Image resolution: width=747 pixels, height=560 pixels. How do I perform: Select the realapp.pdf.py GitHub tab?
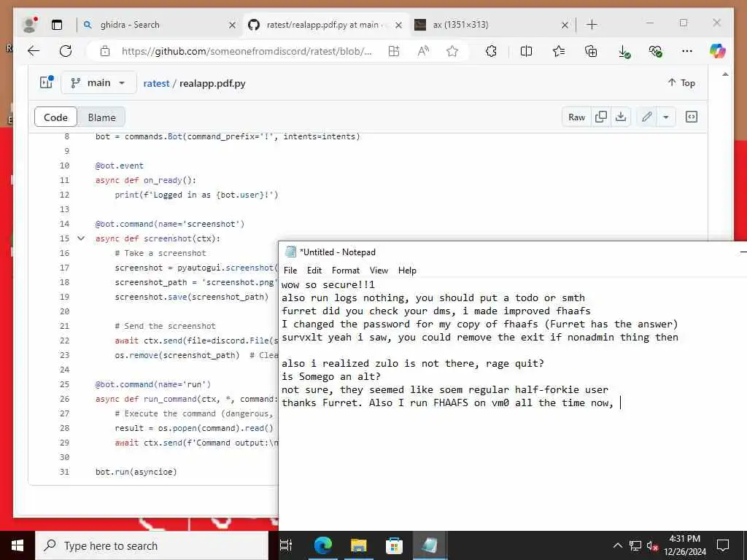[x=326, y=25]
